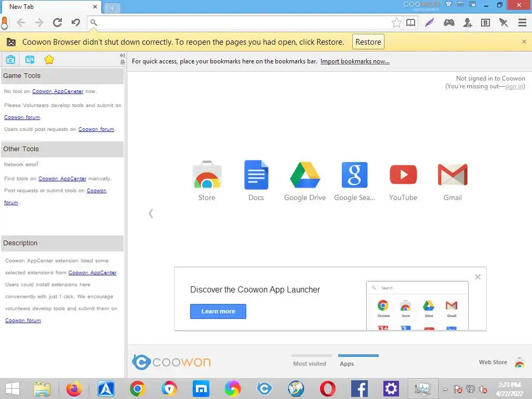
Task: Click the boxed B toolbar icon
Action: pyautogui.click(x=486, y=23)
